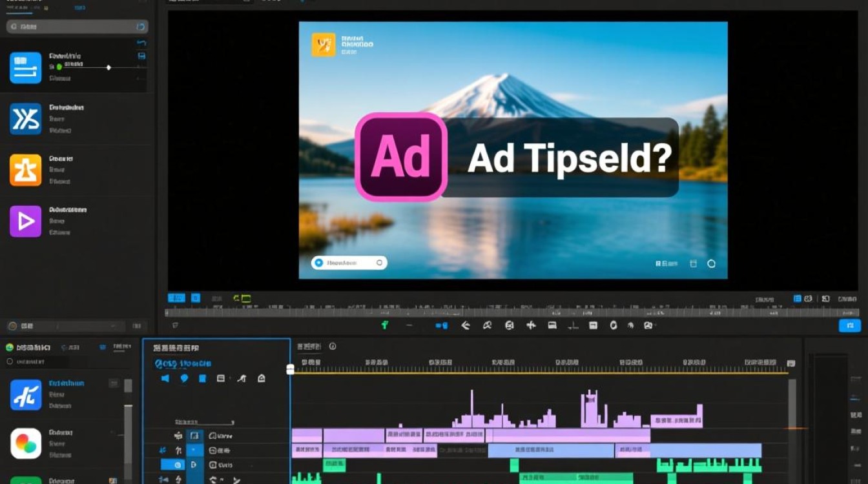Image resolution: width=868 pixels, height=484 pixels.
Task: Click the green bracket icon below the preview
Action: [242, 298]
